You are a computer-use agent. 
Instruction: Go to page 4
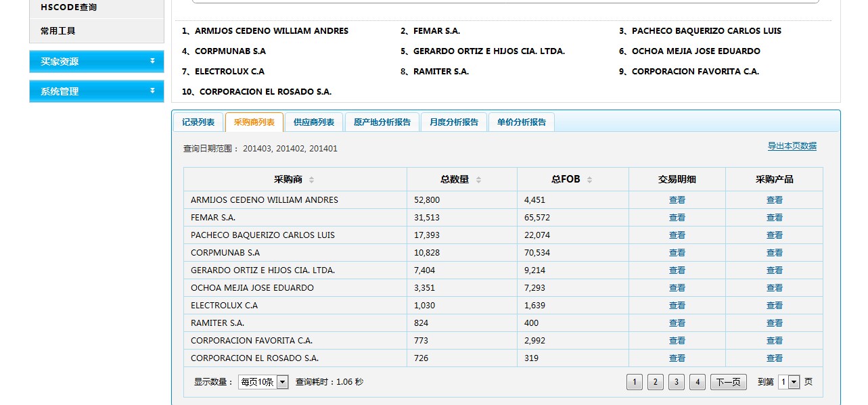pos(698,382)
